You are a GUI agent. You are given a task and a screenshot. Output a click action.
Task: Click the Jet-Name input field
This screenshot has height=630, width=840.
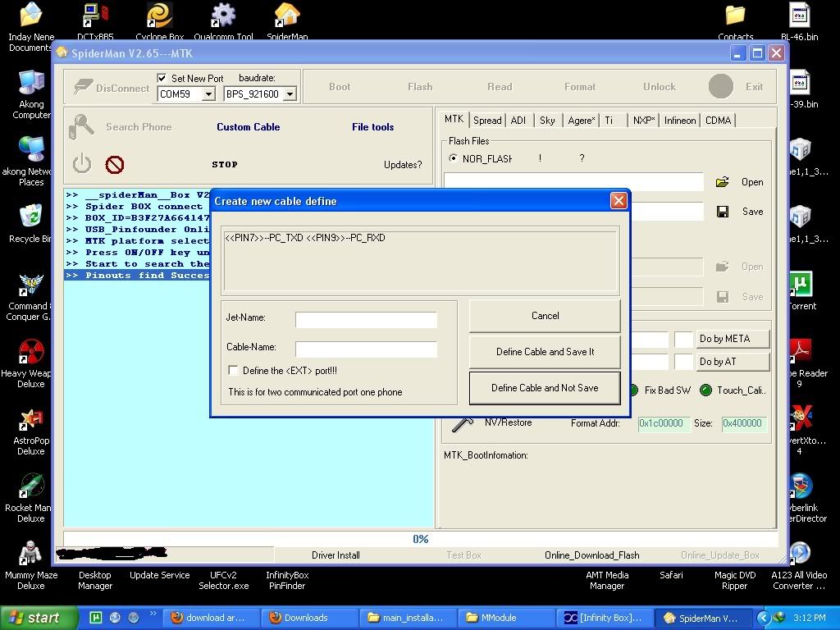(366, 320)
